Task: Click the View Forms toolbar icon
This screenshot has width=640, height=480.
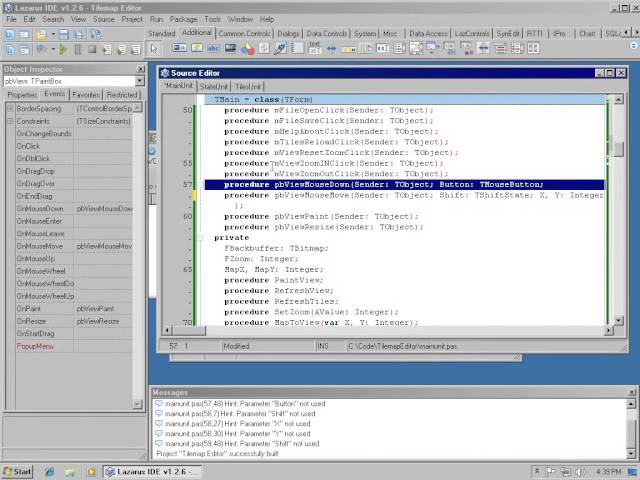Action: point(24,50)
